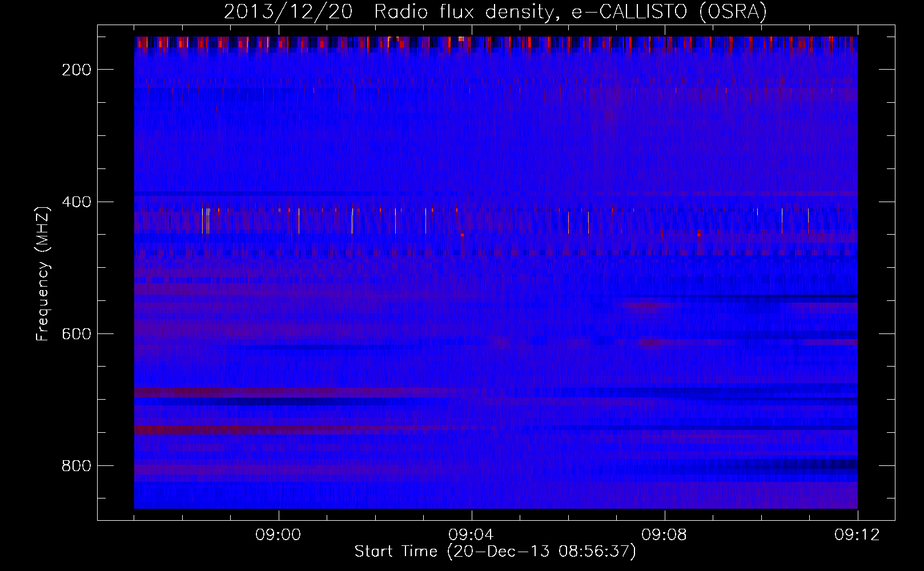Click the "400" frequency tick label
The image size is (924, 571).
(x=76, y=202)
